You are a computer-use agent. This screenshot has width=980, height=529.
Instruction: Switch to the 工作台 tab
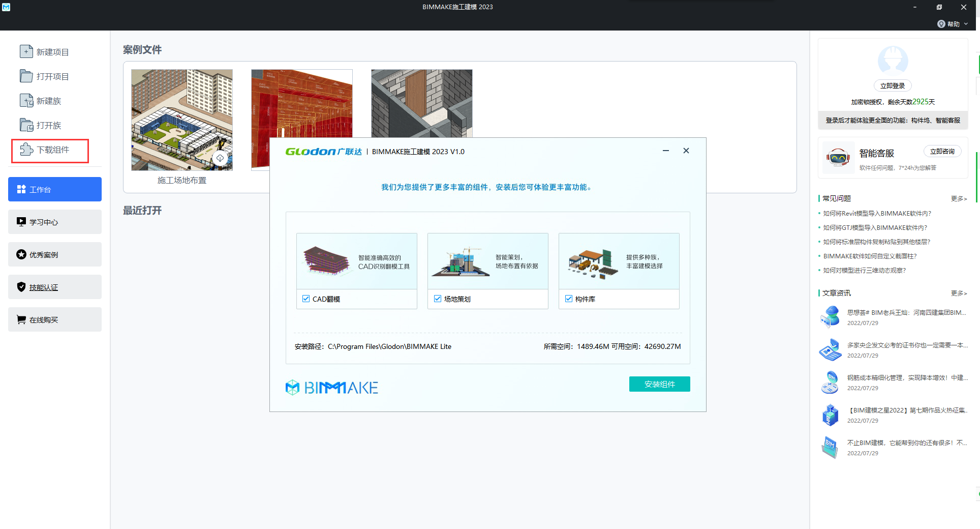(x=55, y=189)
